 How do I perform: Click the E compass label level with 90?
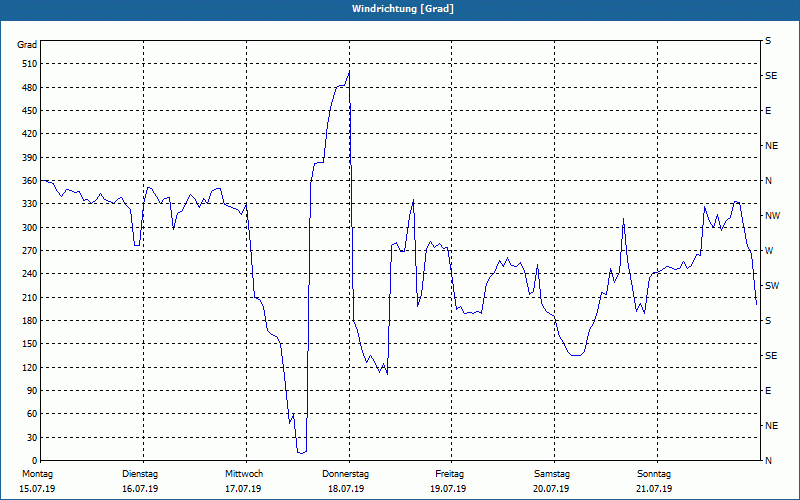[768, 391]
